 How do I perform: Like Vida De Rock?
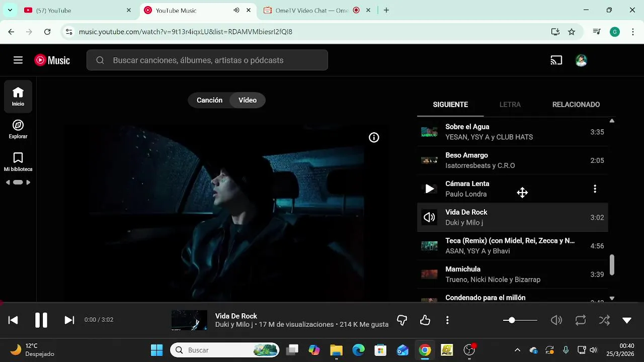(425, 320)
